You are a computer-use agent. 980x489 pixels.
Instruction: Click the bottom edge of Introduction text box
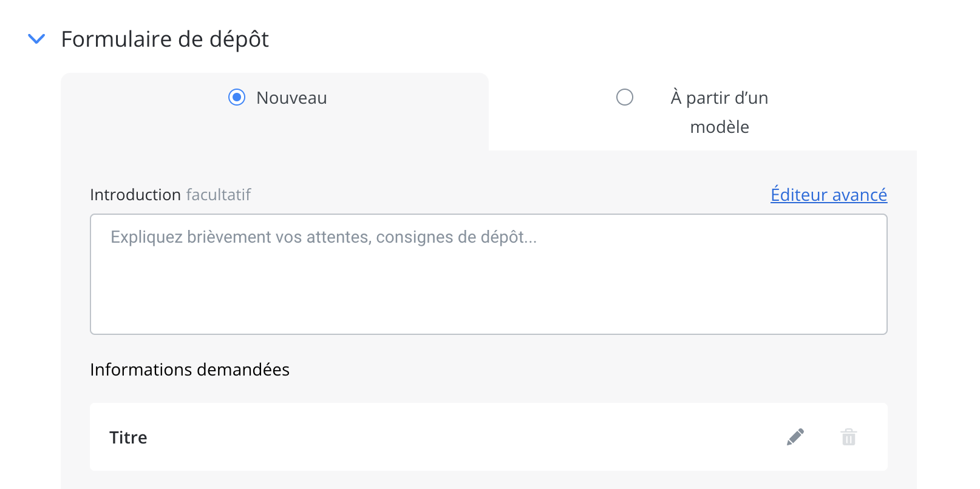489,334
